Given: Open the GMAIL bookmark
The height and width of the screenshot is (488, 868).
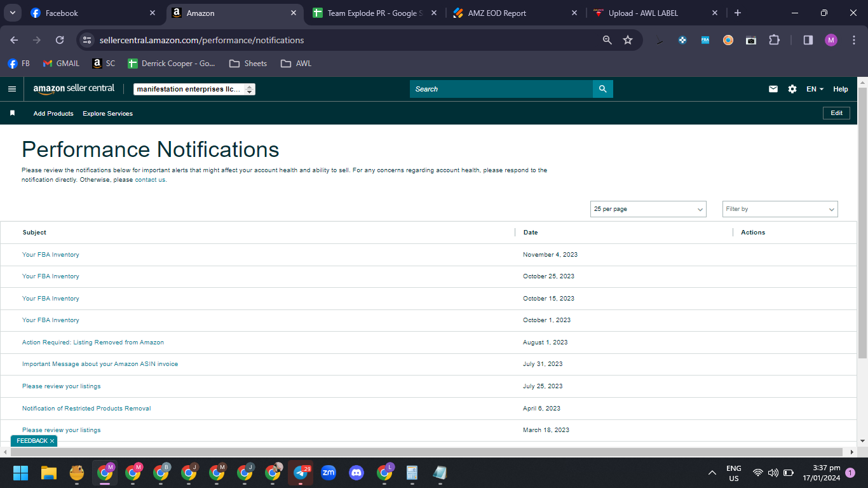Looking at the screenshot, I should 61,64.
